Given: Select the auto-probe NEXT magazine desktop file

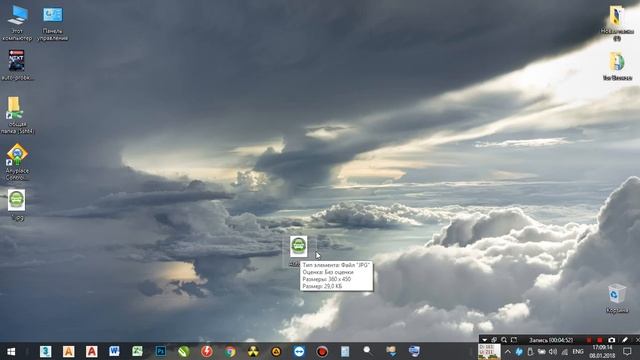Looking at the screenshot, I should point(17,65).
